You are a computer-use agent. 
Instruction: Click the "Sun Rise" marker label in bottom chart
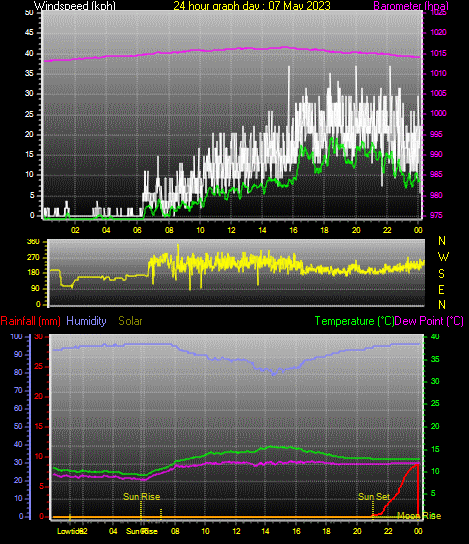click(x=142, y=497)
